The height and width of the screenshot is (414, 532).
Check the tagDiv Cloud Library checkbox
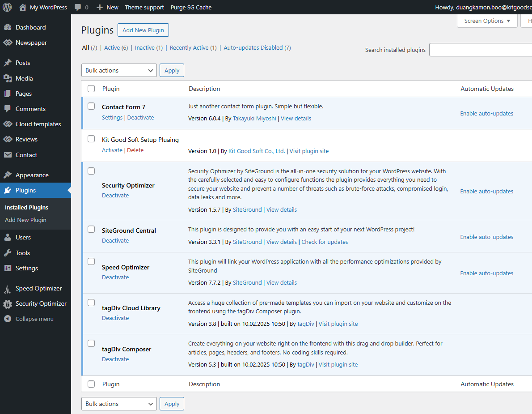pos(91,302)
